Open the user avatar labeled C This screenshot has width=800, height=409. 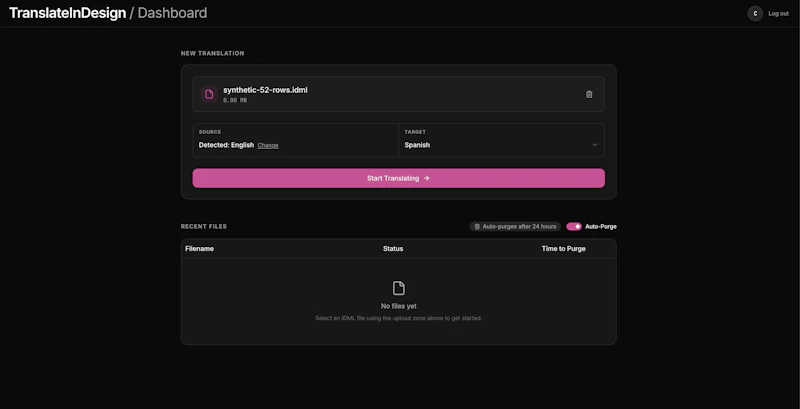pyautogui.click(x=755, y=14)
